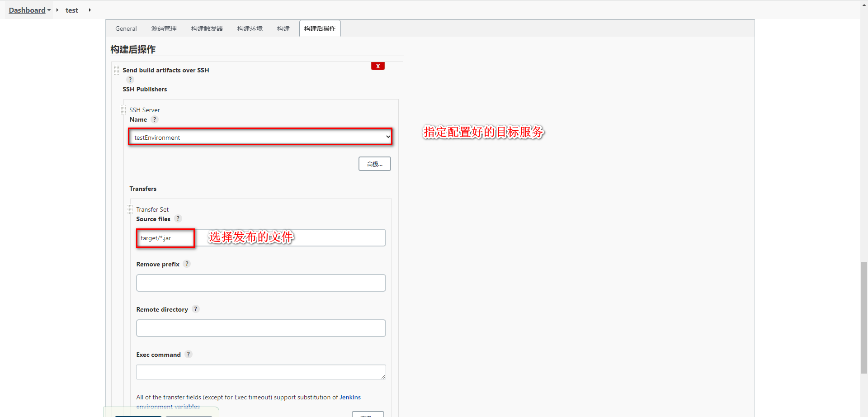The image size is (868, 417).
Task: Switch to the 源码管理 tab
Action: pyautogui.click(x=164, y=28)
